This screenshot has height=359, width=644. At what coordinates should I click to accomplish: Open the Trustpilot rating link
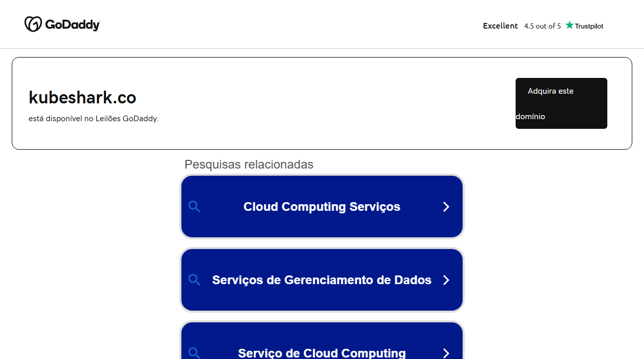543,25
